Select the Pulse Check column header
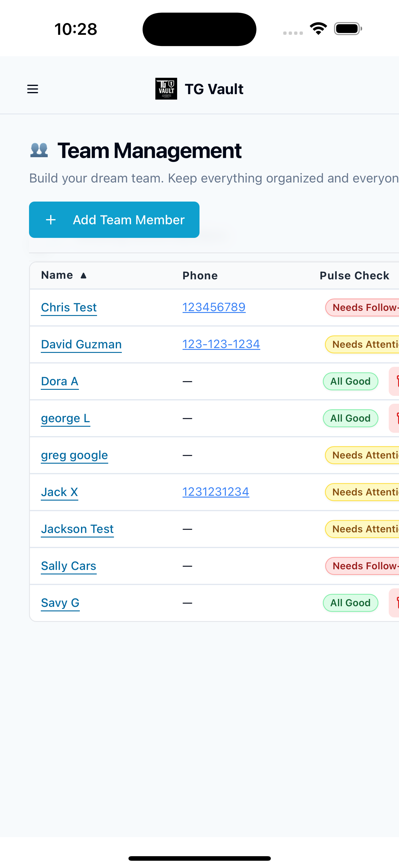 click(355, 276)
